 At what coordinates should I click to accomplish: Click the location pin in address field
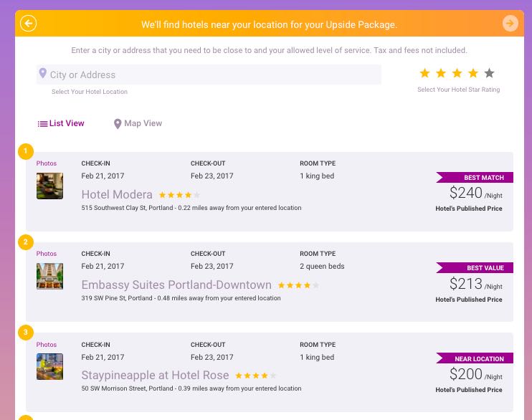(x=43, y=73)
